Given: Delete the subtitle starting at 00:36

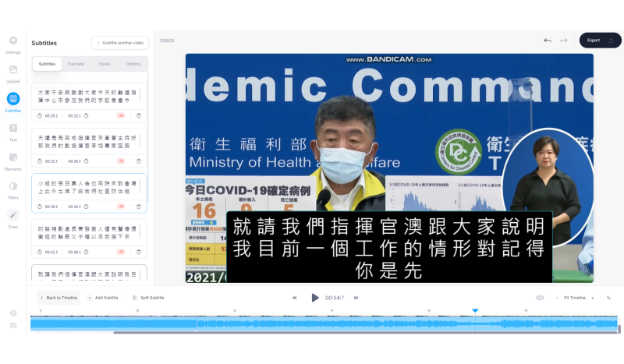Looking at the screenshot, I should tap(139, 207).
